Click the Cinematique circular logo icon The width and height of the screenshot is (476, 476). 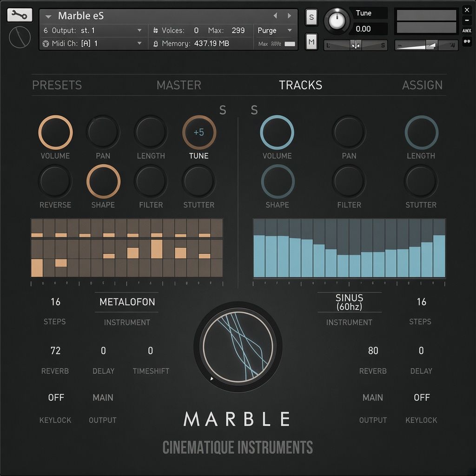tap(20, 37)
